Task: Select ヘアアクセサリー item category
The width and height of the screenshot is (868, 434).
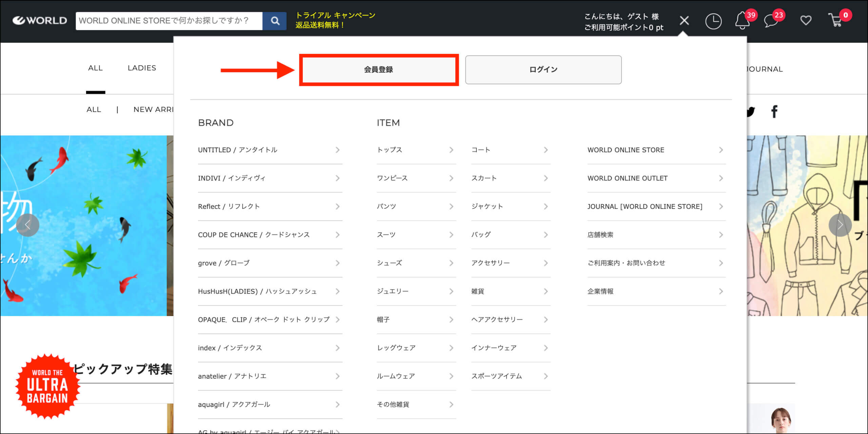Action: [x=511, y=320]
